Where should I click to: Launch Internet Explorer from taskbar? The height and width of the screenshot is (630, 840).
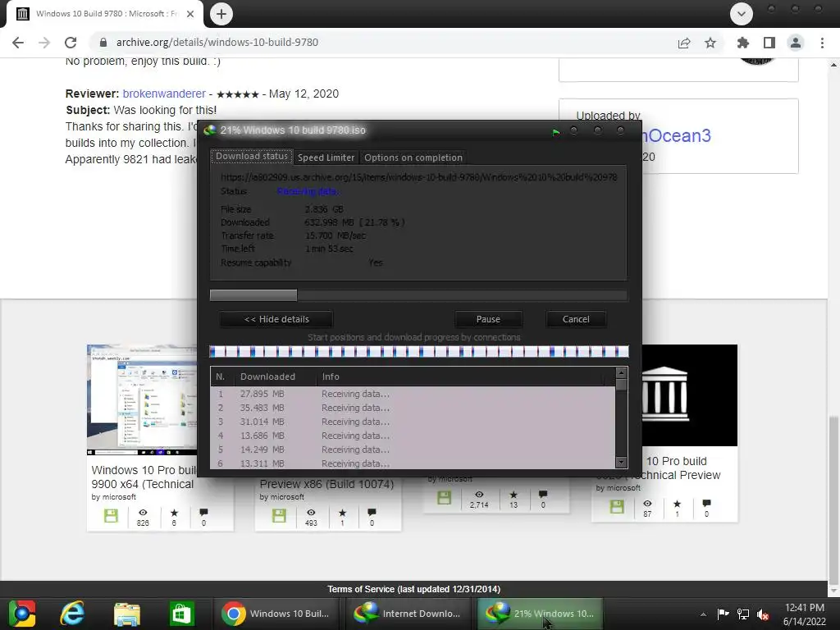(x=72, y=614)
